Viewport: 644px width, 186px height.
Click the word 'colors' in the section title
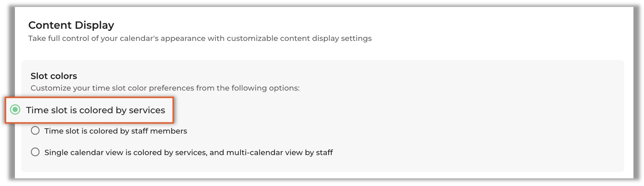64,76
